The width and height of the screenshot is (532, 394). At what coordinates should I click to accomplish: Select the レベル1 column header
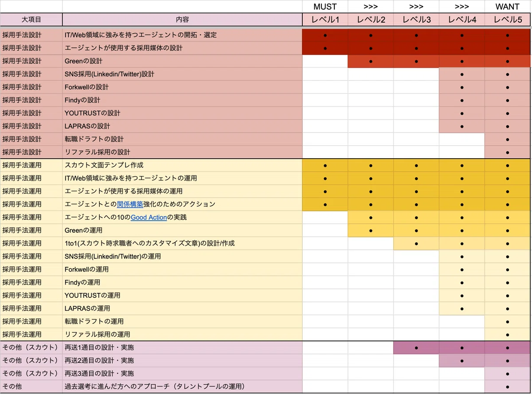(x=325, y=20)
